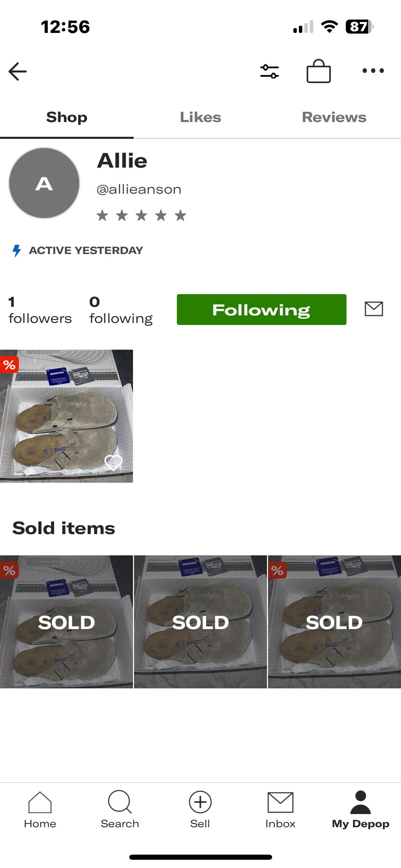The height and width of the screenshot is (868, 401).
Task: Go back with the arrow
Action: click(x=16, y=71)
